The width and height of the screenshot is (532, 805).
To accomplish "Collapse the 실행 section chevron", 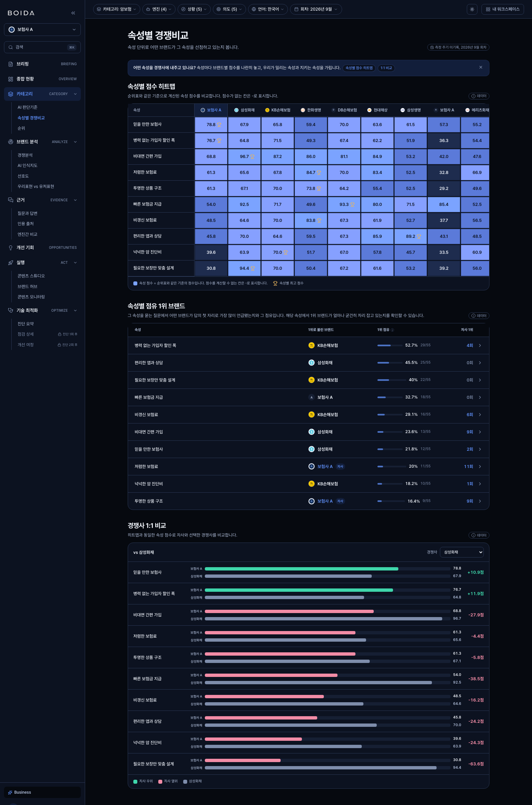I will (x=75, y=262).
